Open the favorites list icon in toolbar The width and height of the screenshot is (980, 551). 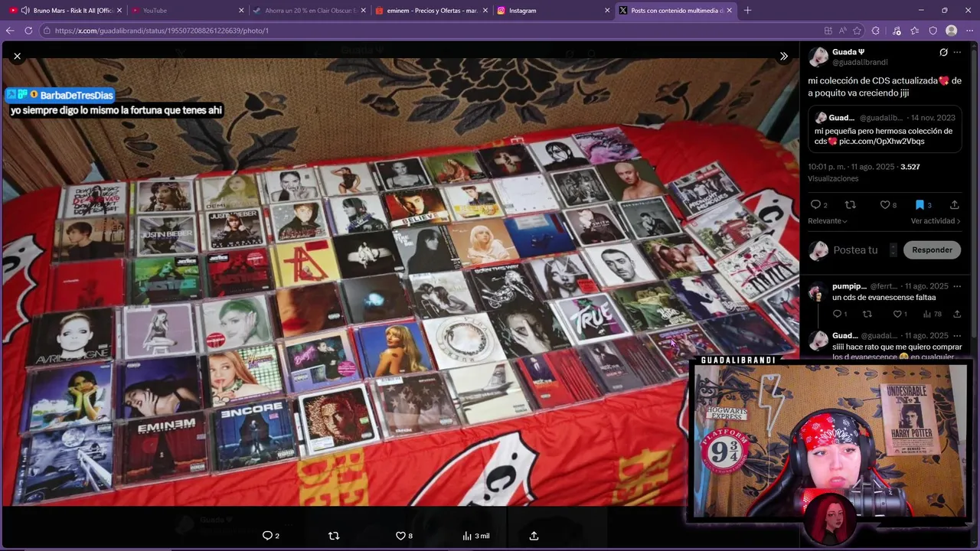(x=915, y=31)
